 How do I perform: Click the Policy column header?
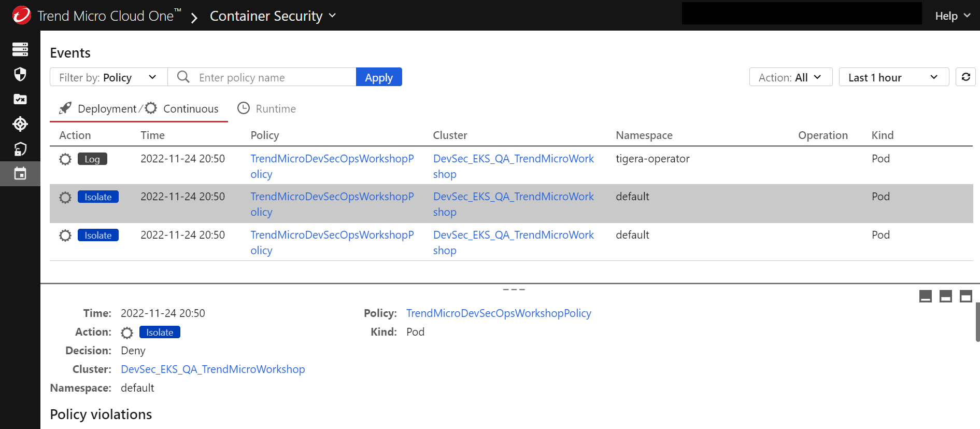pos(265,135)
